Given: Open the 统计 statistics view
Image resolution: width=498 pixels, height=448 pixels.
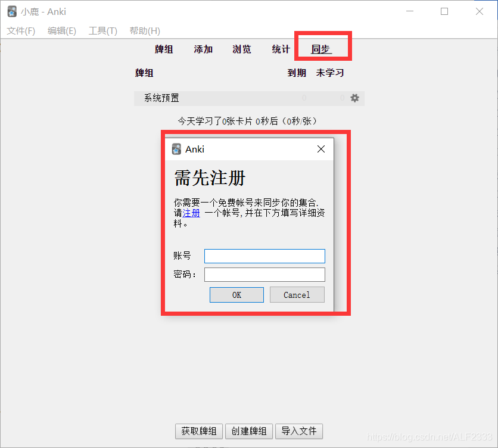Looking at the screenshot, I should point(281,49).
